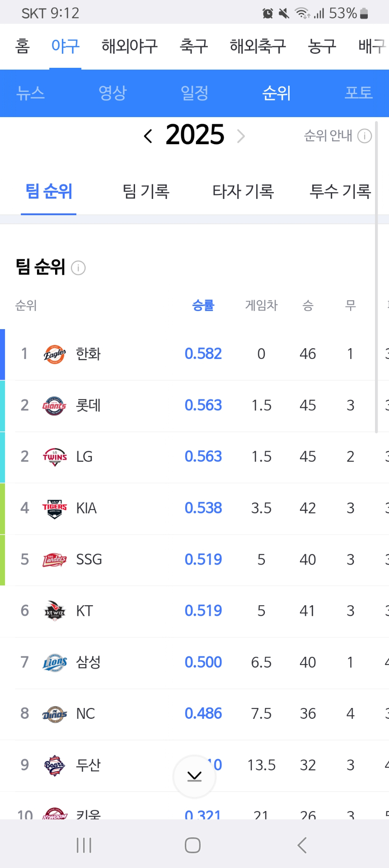Tap the Samsung Lions team logo

(x=55, y=662)
